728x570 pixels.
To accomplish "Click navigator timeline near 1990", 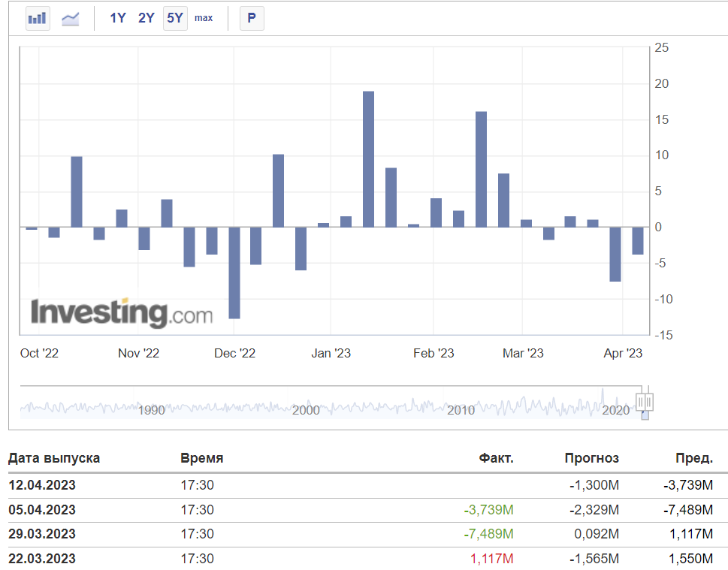I will (x=152, y=406).
